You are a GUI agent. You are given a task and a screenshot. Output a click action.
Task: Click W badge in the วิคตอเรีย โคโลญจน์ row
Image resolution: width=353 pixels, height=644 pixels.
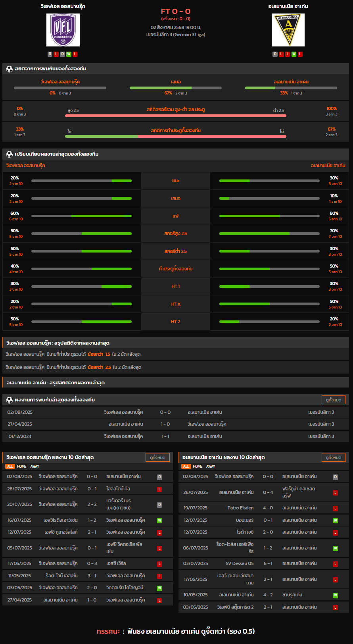click(159, 588)
